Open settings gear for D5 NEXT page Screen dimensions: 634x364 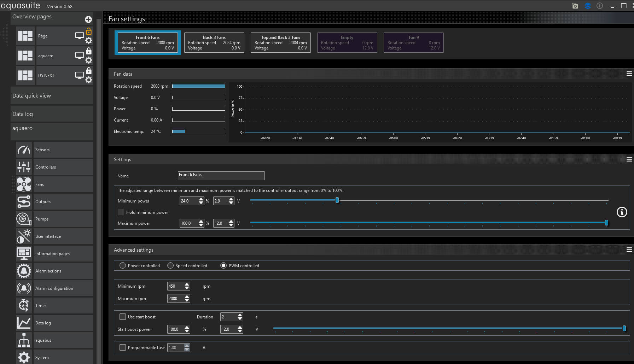(89, 80)
